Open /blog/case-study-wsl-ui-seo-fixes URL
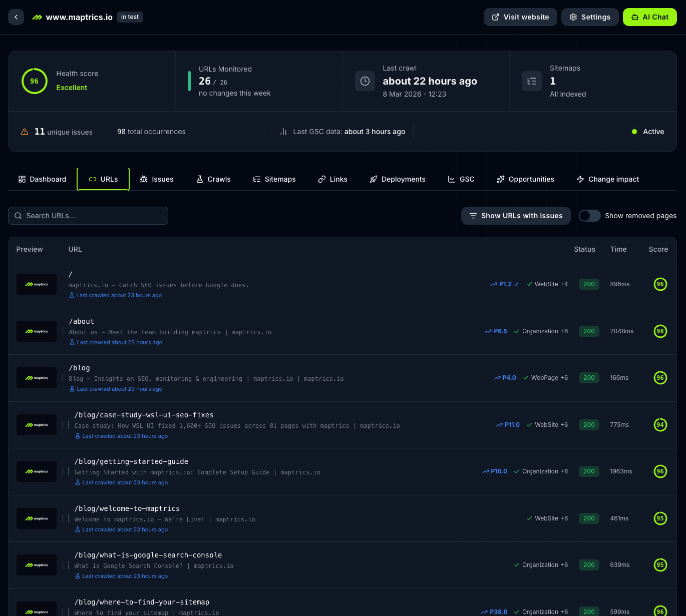This screenshot has height=616, width=686. tap(144, 415)
